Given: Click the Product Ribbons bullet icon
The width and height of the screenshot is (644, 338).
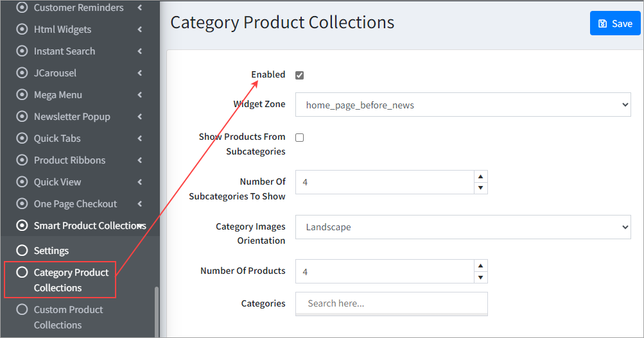Looking at the screenshot, I should (x=22, y=160).
